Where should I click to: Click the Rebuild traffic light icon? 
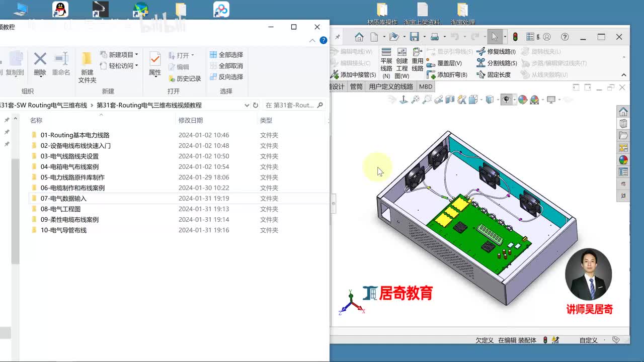point(515,37)
